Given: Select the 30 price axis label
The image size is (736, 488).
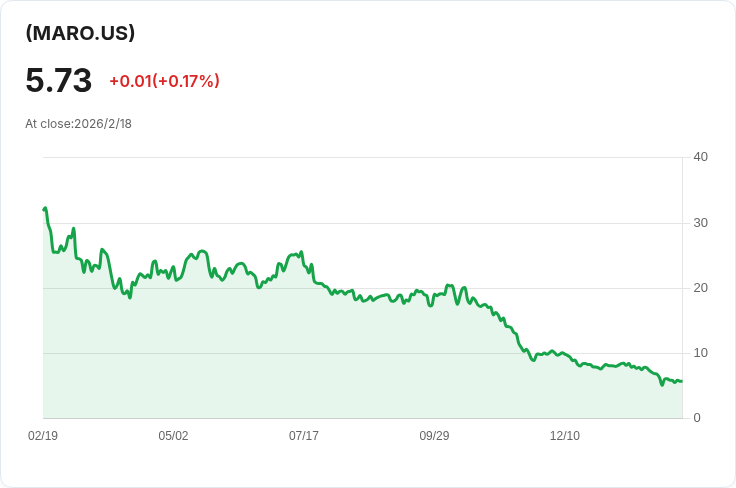Looking at the screenshot, I should pos(700,222).
